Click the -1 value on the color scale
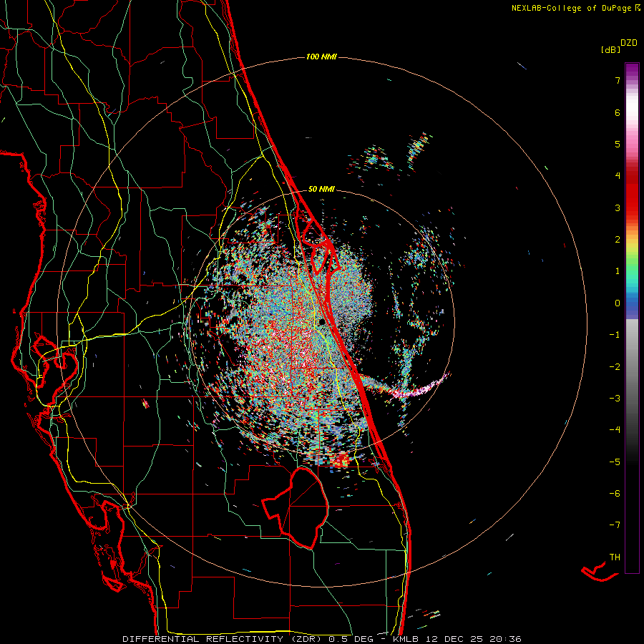The image size is (644, 644). [x=615, y=335]
